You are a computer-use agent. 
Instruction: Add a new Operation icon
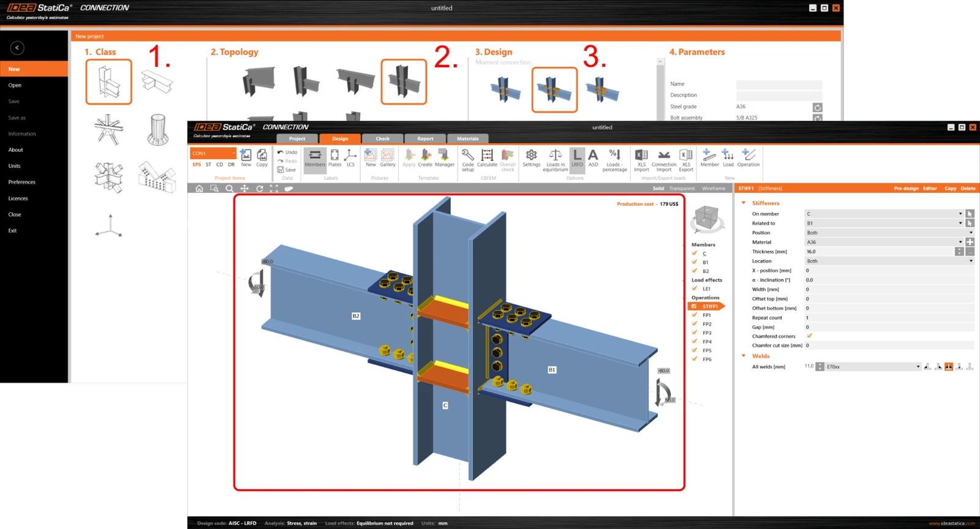click(748, 157)
